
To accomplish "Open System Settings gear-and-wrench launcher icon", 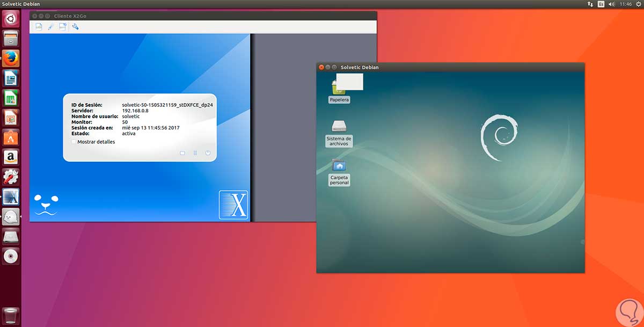I will coord(11,177).
